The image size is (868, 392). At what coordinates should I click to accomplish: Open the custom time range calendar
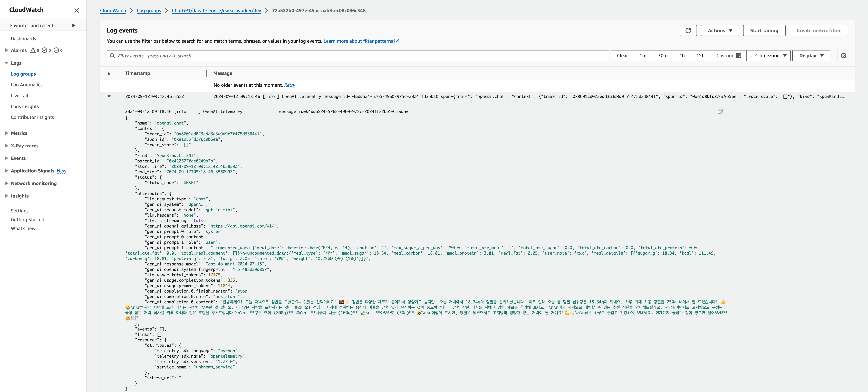tap(739, 56)
